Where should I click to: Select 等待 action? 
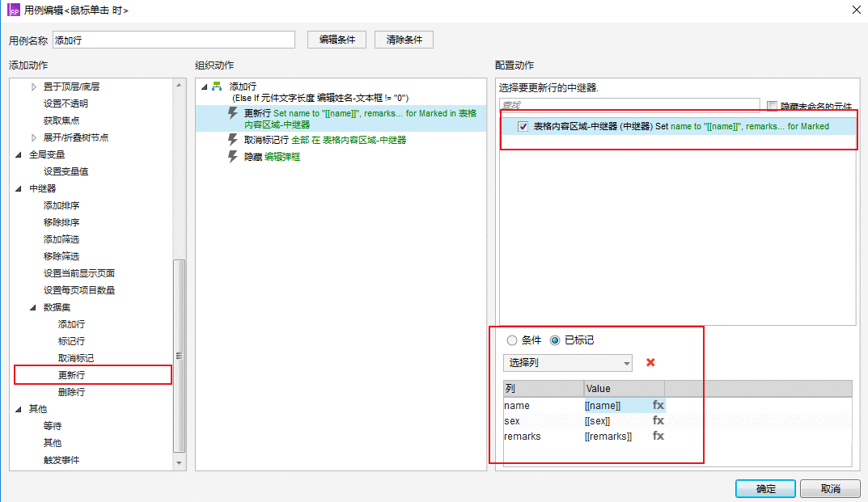(52, 426)
